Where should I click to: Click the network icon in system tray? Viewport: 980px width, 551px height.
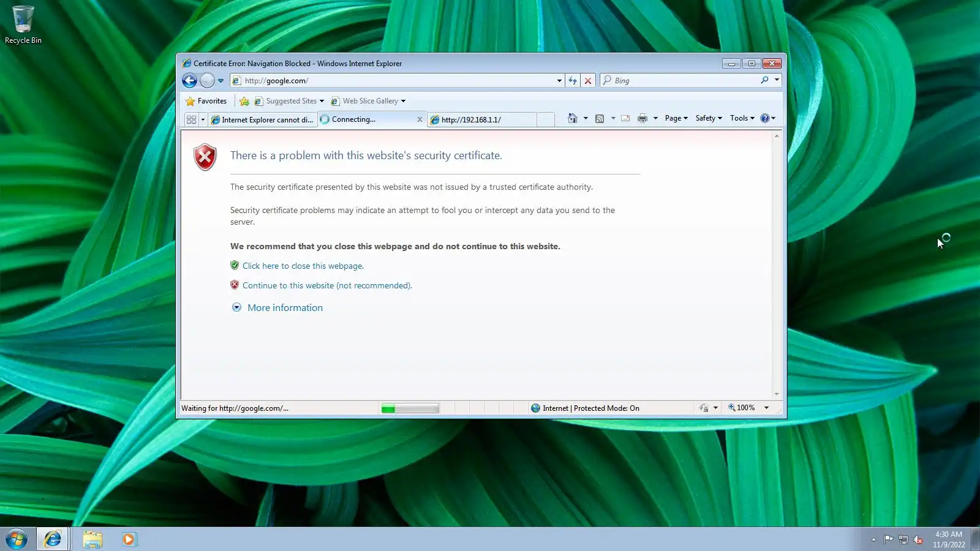tap(903, 539)
